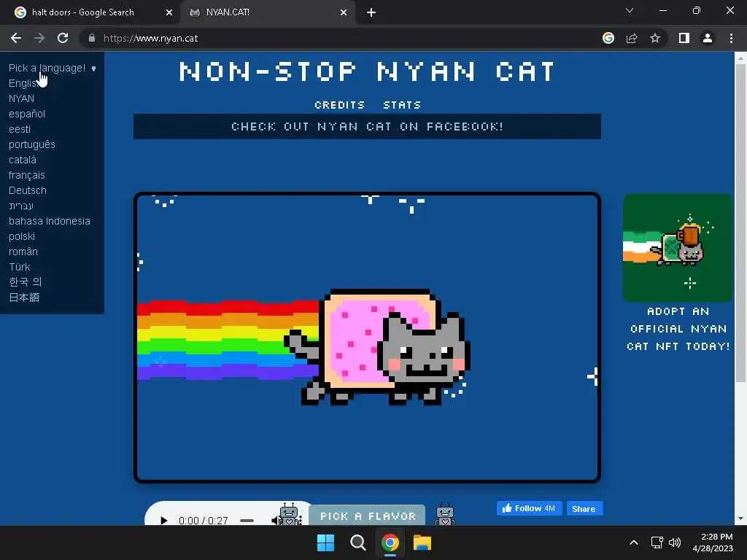Viewport: 747px width, 560px height.
Task: Choose Deutsch language
Action: (28, 190)
